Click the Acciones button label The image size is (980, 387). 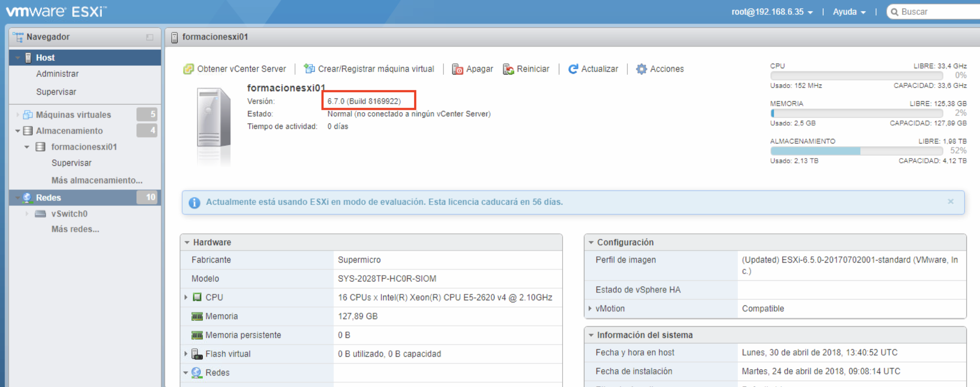(x=667, y=69)
